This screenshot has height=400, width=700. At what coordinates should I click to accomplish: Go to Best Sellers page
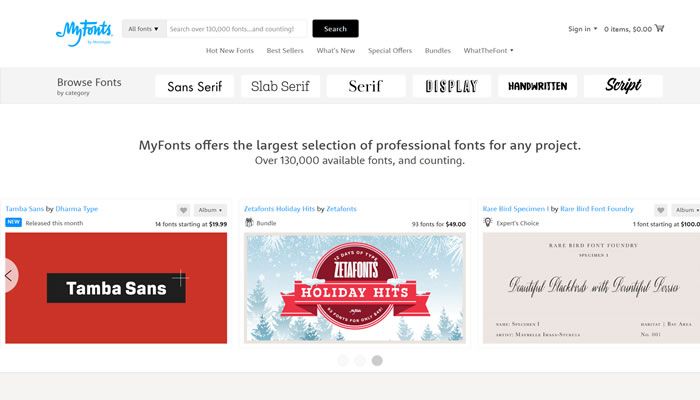(285, 50)
